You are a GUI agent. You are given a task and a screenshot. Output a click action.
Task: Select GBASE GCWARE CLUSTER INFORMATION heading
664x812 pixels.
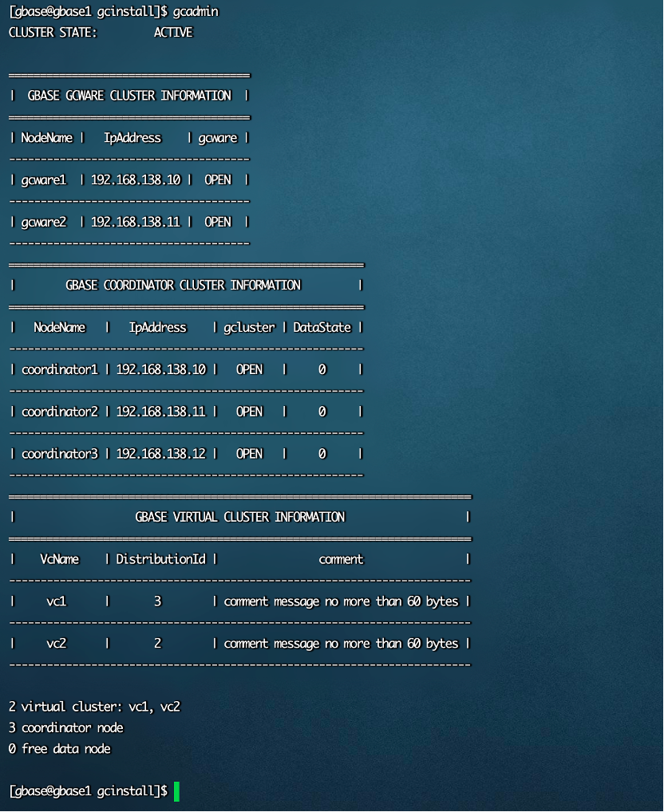(x=129, y=96)
